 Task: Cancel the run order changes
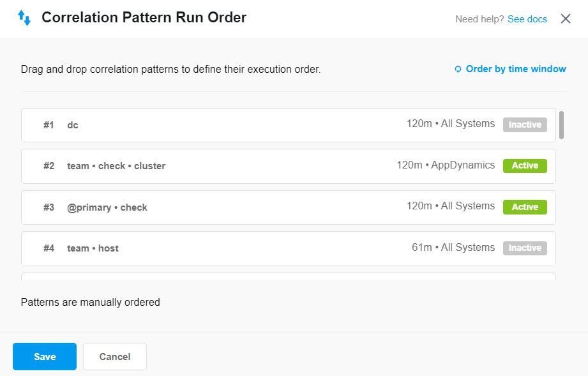(x=114, y=356)
